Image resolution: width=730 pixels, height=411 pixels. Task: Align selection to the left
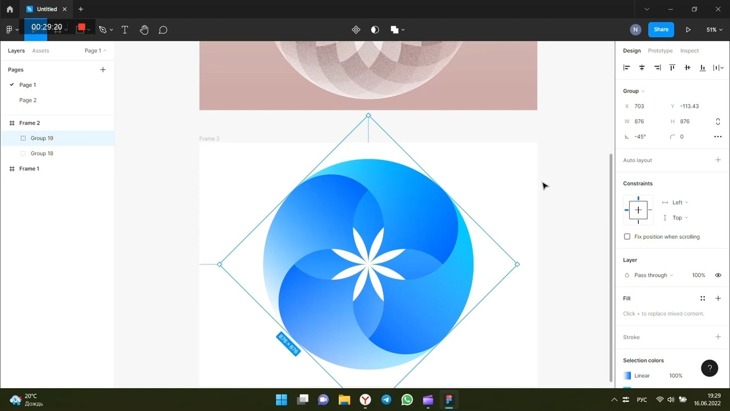627,68
